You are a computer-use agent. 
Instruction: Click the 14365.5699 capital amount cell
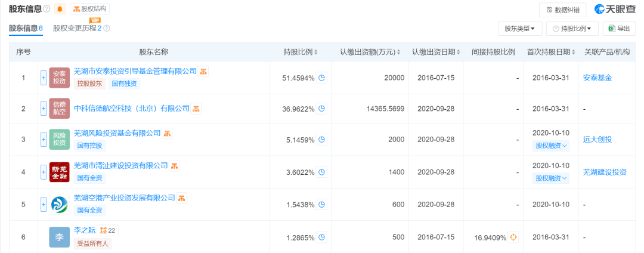[369, 109]
